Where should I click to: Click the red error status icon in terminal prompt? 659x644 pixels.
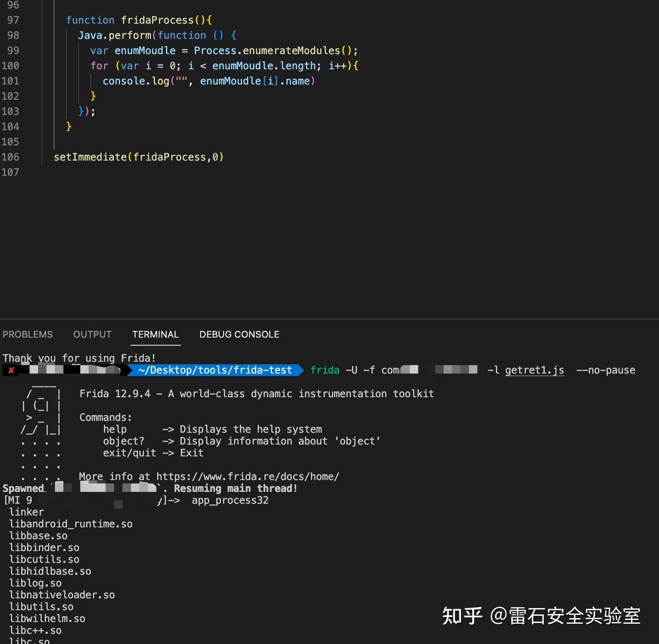[x=11, y=370]
